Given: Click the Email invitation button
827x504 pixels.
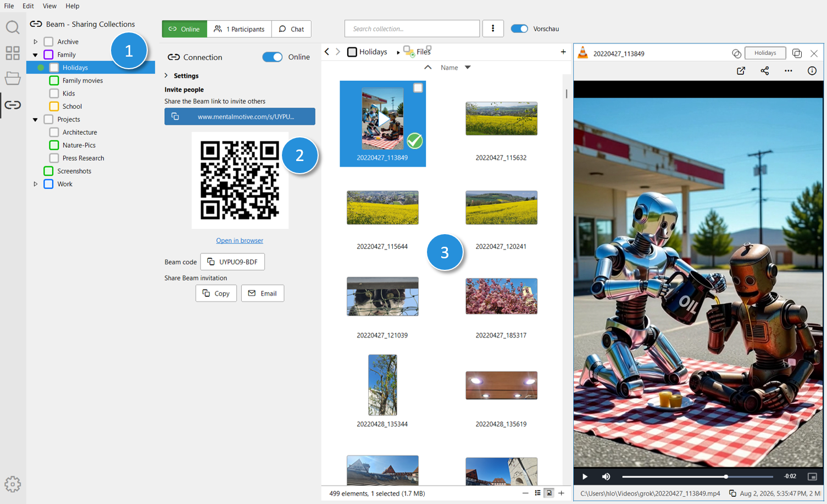Looking at the screenshot, I should tap(263, 293).
